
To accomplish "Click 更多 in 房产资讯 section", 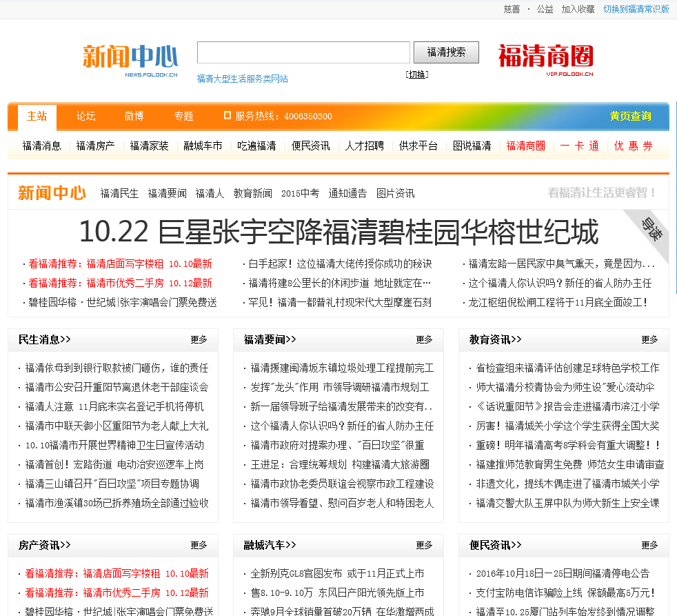I will coord(199,546).
